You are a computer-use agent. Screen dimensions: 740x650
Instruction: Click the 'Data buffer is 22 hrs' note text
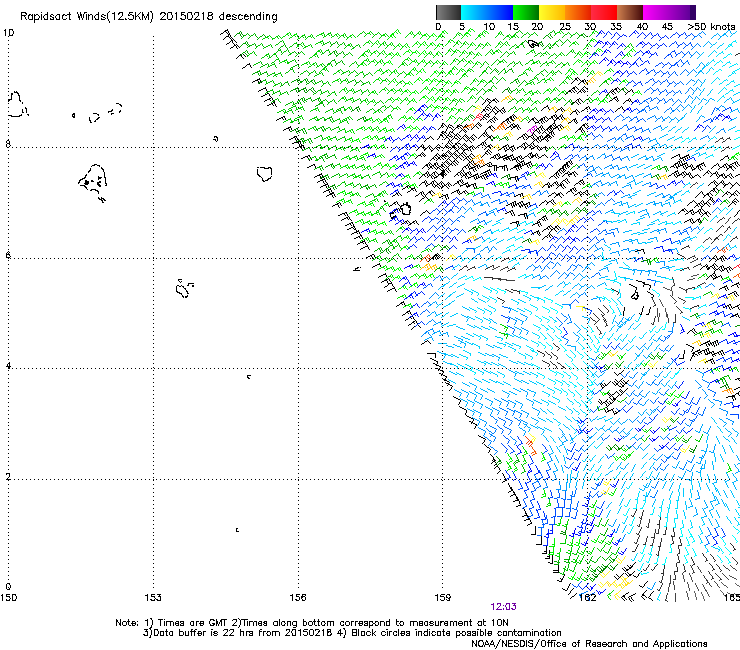pyautogui.click(x=205, y=633)
